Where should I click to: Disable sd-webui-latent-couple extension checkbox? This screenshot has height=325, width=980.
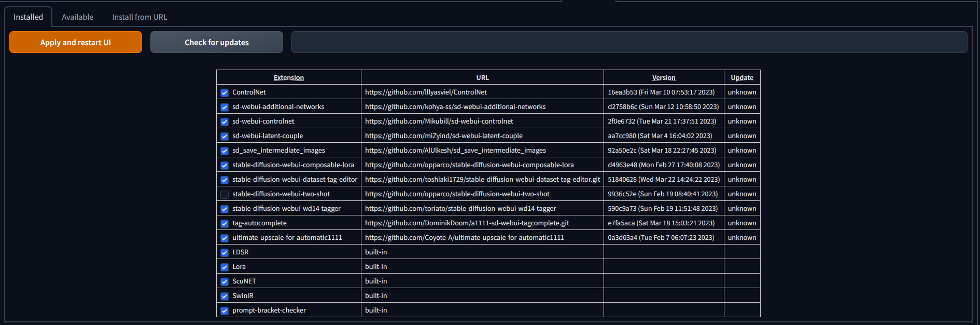[x=225, y=136]
